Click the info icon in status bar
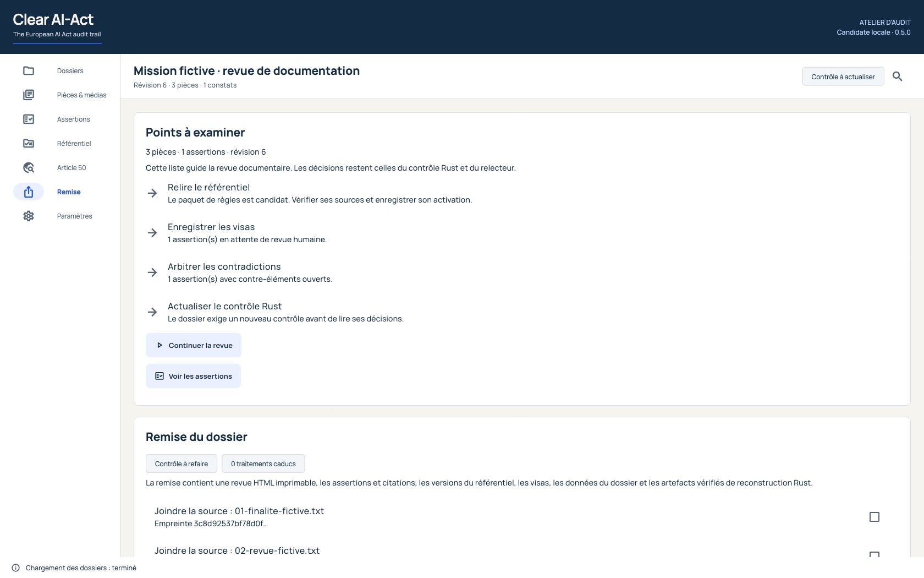 tap(15, 568)
